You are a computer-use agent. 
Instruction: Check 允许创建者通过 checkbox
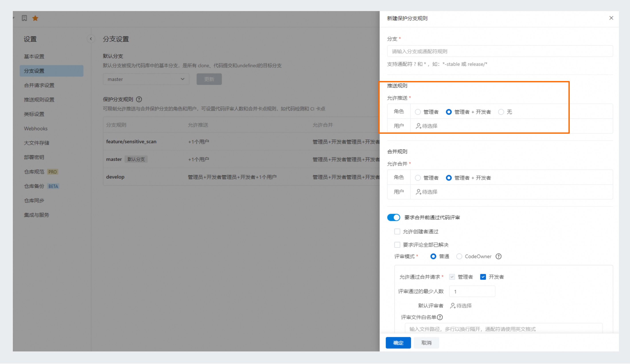pos(397,232)
